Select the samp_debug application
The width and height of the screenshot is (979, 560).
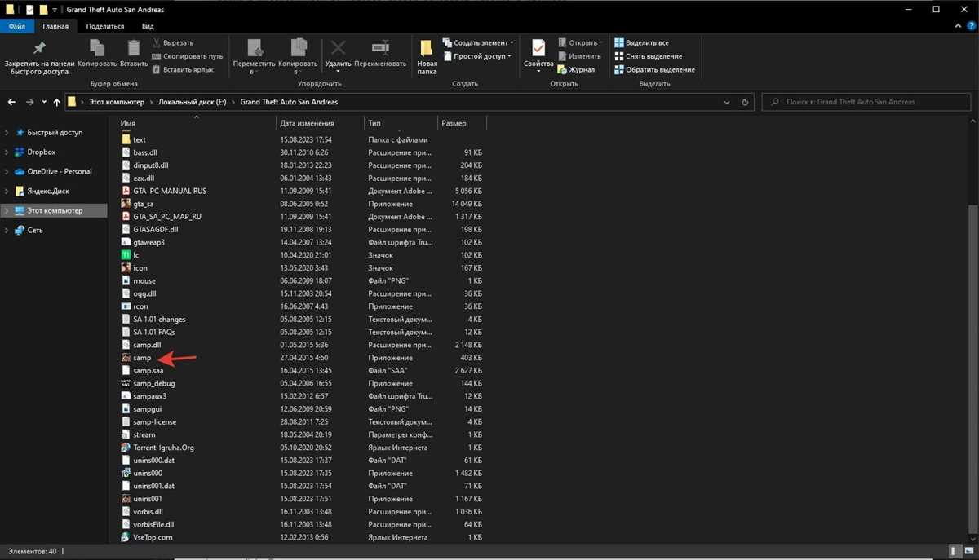coord(154,383)
